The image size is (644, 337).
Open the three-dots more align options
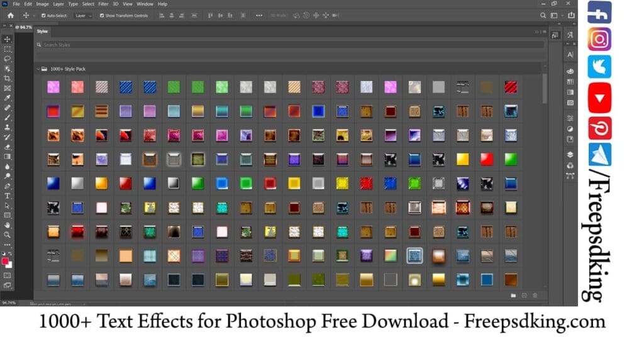coord(259,15)
